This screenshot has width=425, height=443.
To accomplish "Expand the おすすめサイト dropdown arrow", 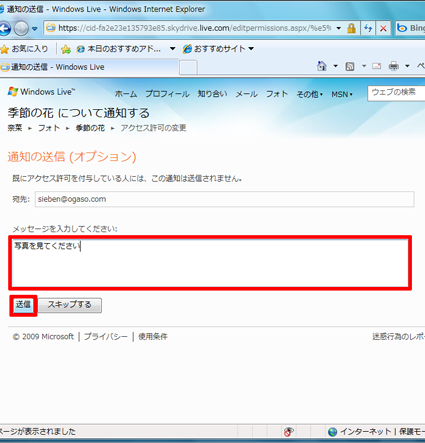I will click(x=251, y=49).
